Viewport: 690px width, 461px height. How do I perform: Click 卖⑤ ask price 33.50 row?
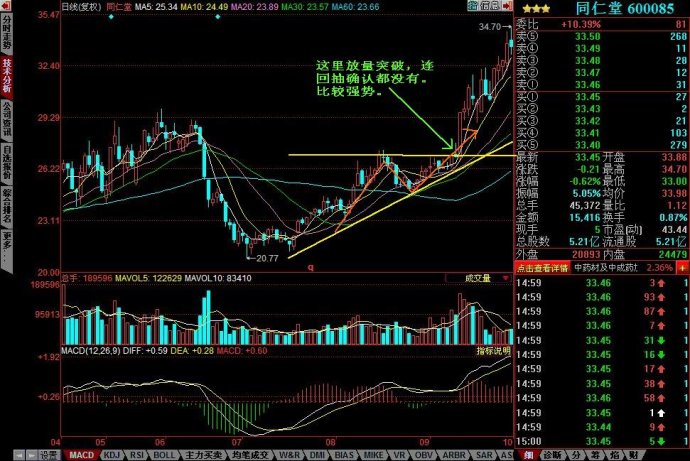[x=602, y=36]
